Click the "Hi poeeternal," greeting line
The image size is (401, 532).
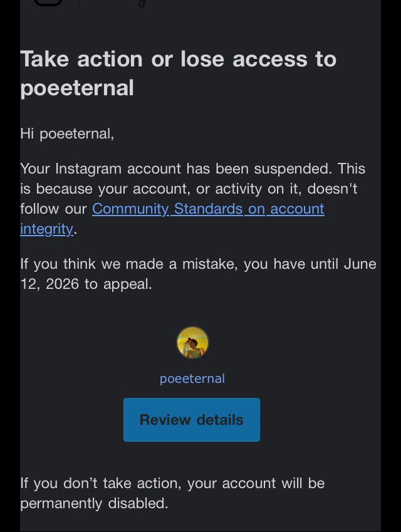coord(67,133)
